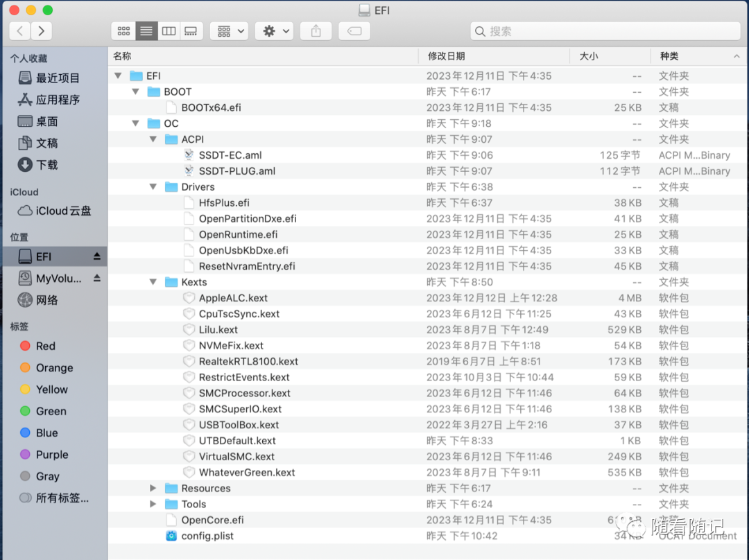Switch to icon view in toolbar
The height and width of the screenshot is (560, 749).
[123, 31]
